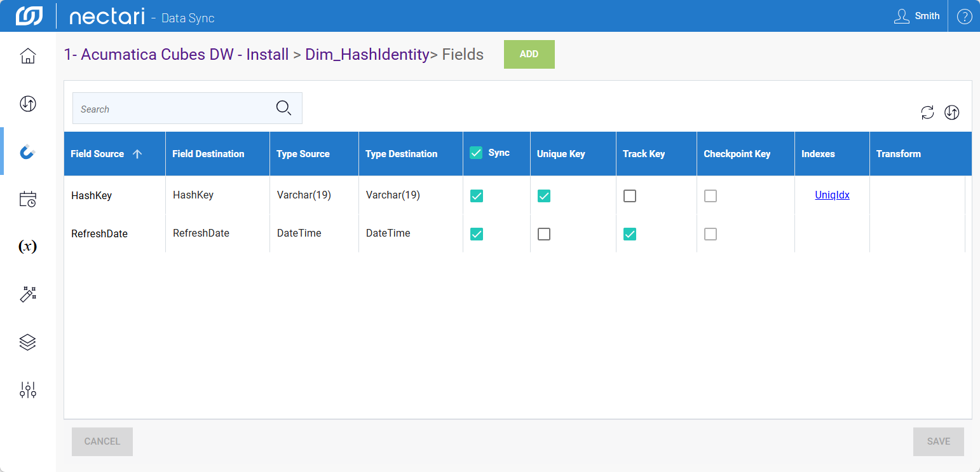Click the magnifier search icon

(x=283, y=108)
